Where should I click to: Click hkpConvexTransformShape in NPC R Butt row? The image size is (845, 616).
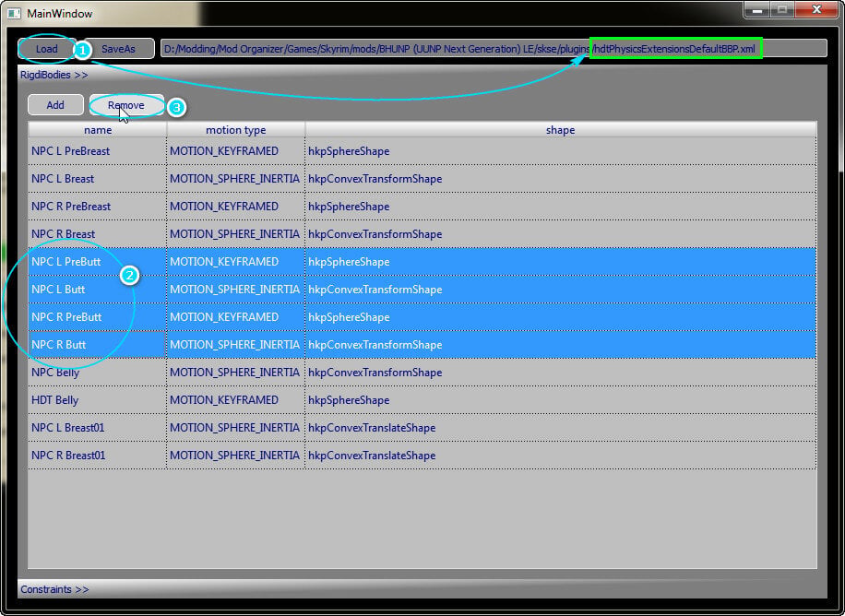coord(375,345)
